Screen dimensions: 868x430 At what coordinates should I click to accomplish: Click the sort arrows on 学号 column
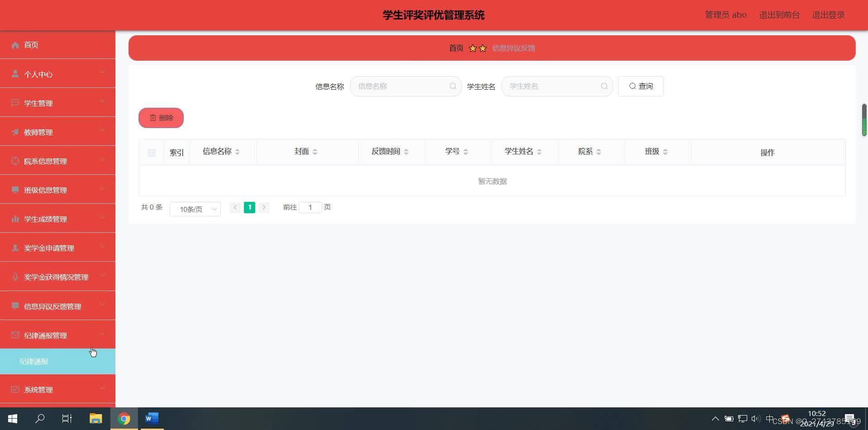465,152
